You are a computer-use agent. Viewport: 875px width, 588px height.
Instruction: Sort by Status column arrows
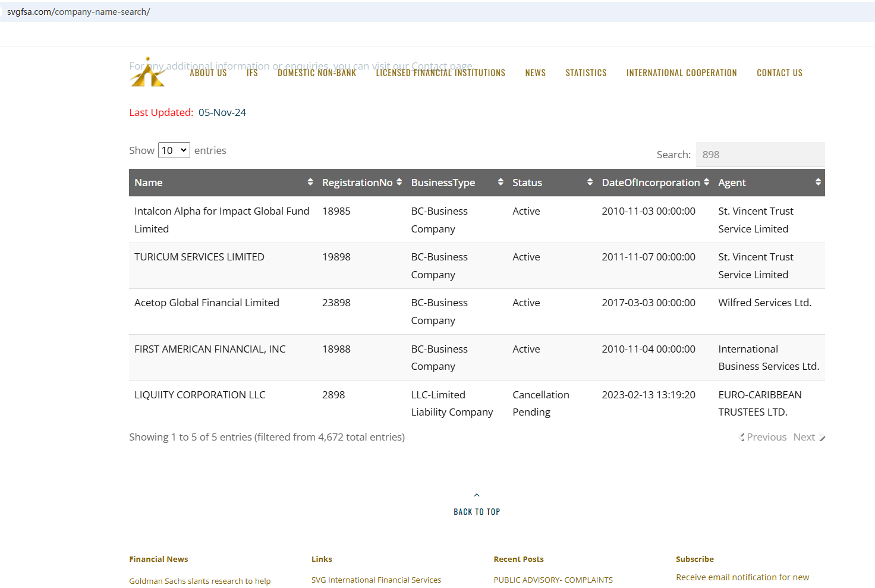pyautogui.click(x=590, y=183)
